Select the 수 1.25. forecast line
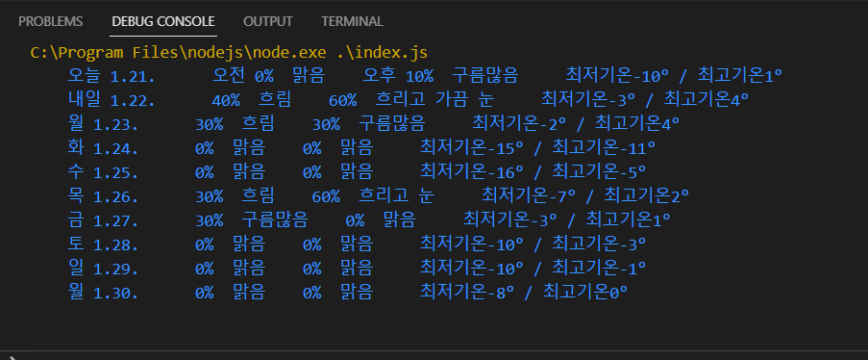Image resolution: width=868 pixels, height=360 pixels. [x=357, y=172]
